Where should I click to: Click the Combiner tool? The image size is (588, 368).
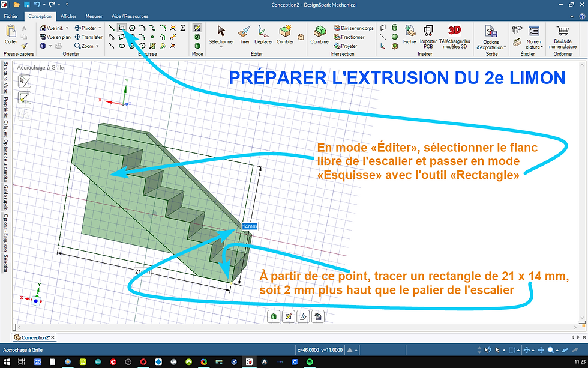point(320,34)
